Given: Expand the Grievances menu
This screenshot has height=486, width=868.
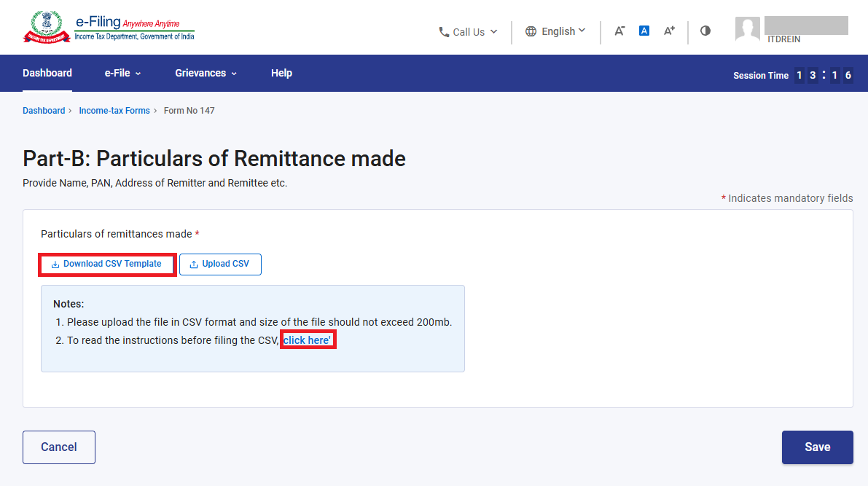Looking at the screenshot, I should pos(206,73).
